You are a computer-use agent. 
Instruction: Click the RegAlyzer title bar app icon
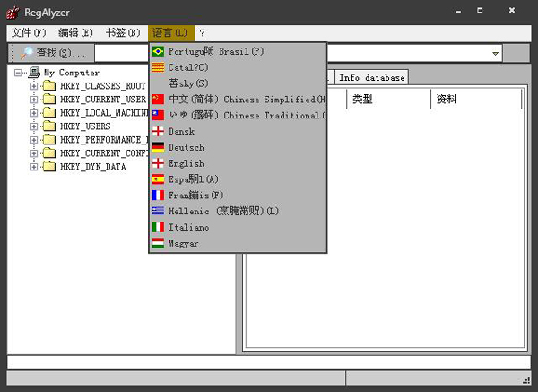13,13
